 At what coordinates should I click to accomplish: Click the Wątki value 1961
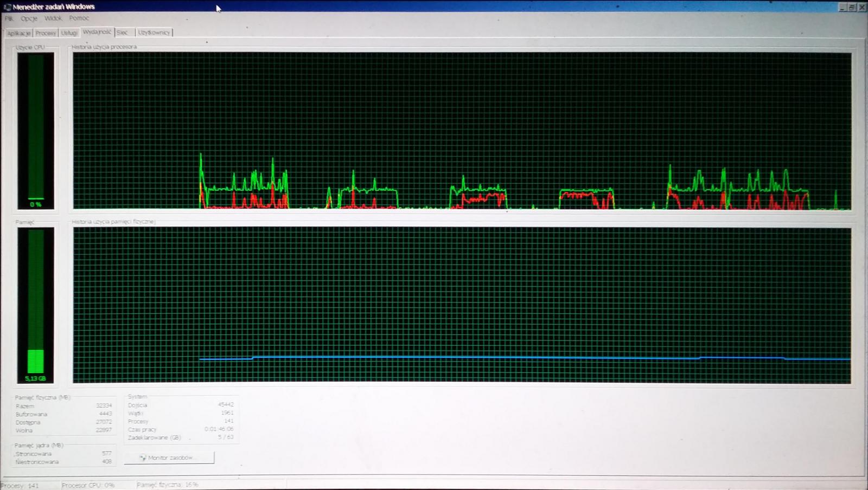[x=227, y=413]
